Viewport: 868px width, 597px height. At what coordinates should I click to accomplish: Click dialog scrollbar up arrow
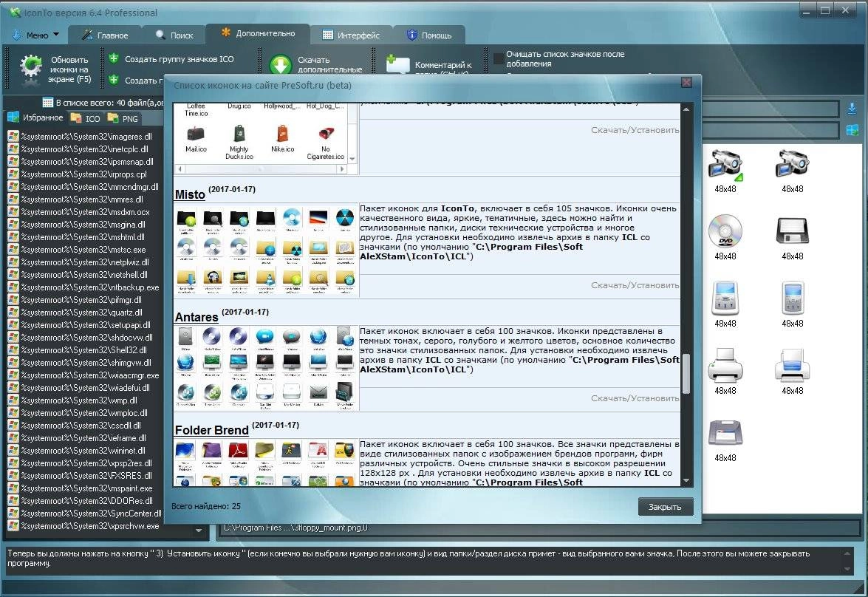click(x=686, y=109)
